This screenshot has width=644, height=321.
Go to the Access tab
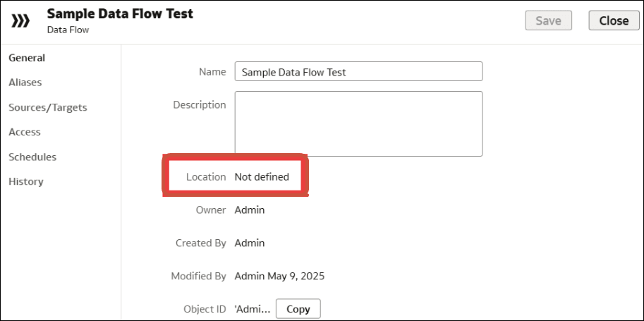25,132
